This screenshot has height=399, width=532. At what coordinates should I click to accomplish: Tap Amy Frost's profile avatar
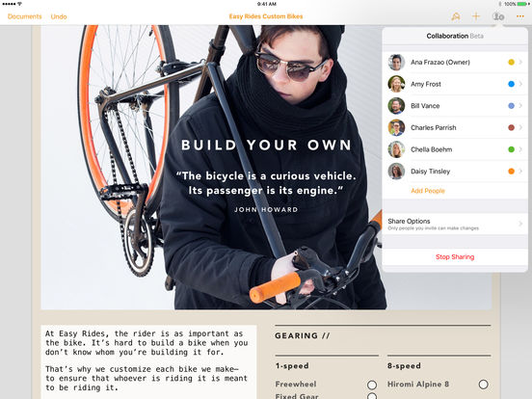pyautogui.click(x=396, y=84)
